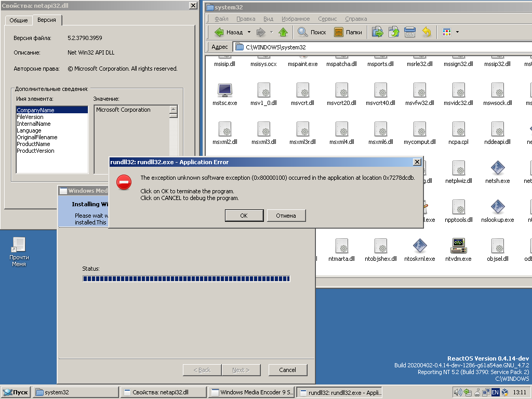Viewport: 532px width, 399px height.
Task: Select the netplwiz.dll file icon
Action: 459,168
